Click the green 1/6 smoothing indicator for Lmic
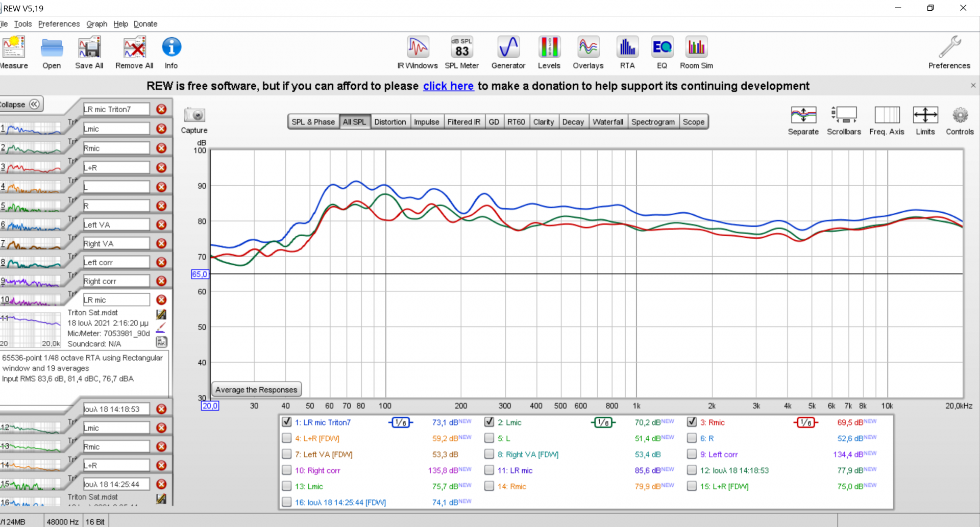The height and width of the screenshot is (527, 980). 603,422
